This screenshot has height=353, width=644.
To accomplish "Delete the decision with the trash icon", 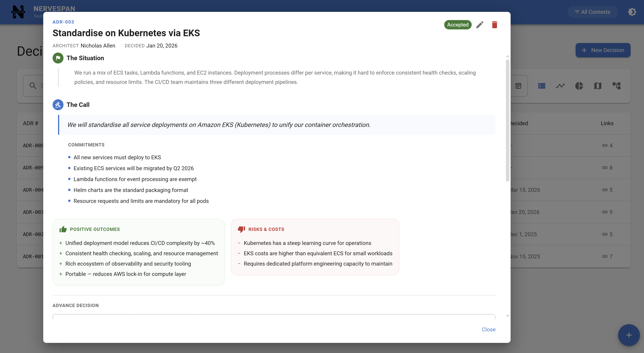I will [x=494, y=25].
